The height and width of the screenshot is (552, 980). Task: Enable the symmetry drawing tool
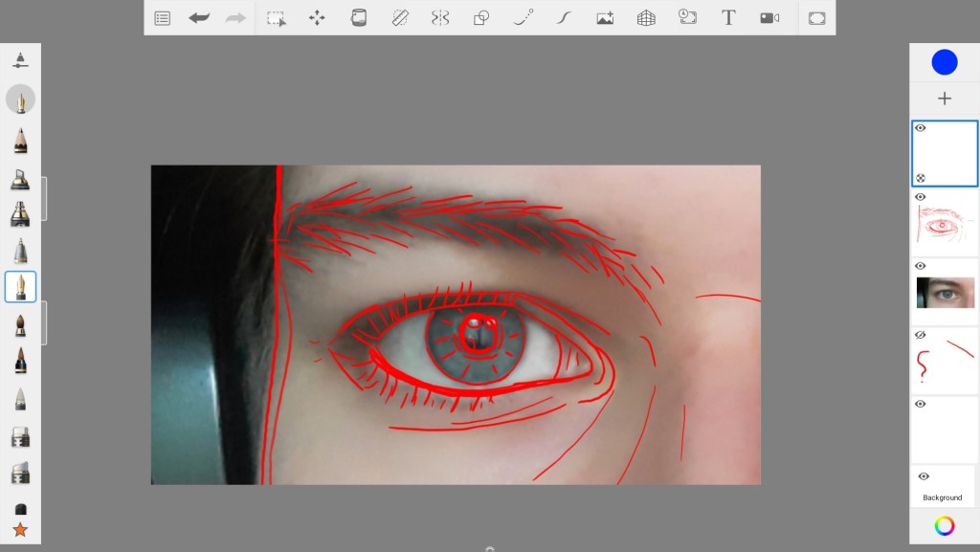pyautogui.click(x=440, y=18)
